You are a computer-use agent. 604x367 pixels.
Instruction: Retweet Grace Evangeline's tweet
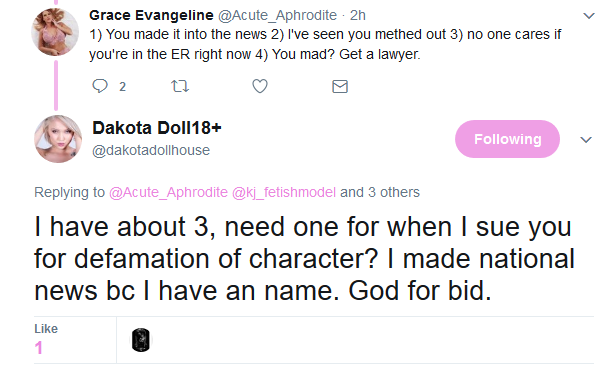coord(180,86)
